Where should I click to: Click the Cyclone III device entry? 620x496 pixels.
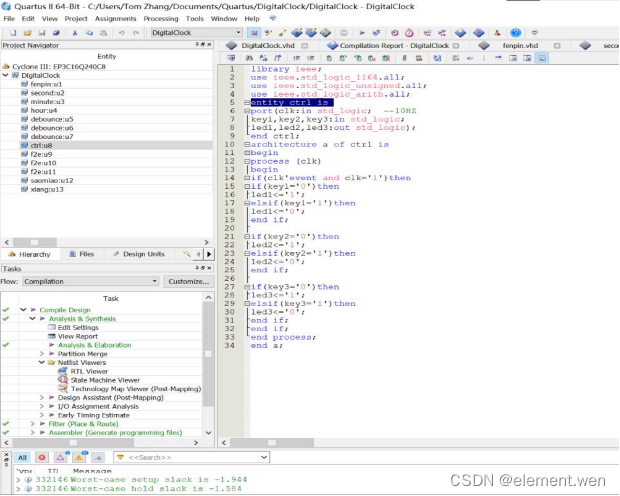coord(59,66)
